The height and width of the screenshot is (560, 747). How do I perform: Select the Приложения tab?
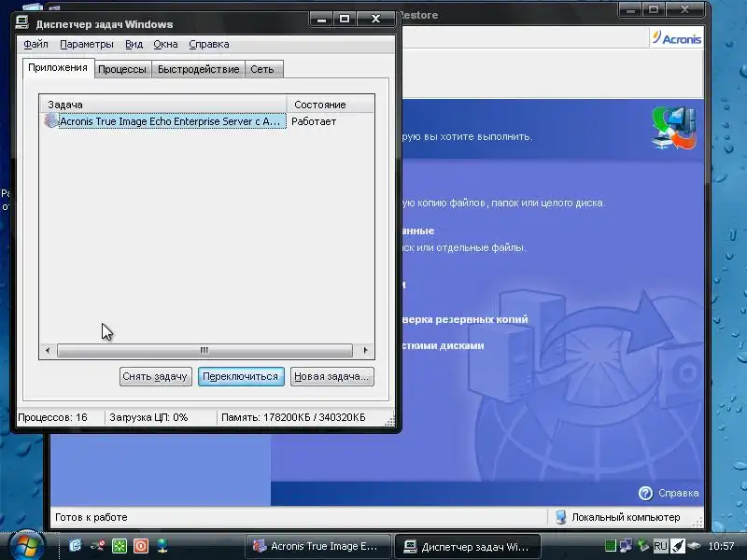click(x=58, y=67)
